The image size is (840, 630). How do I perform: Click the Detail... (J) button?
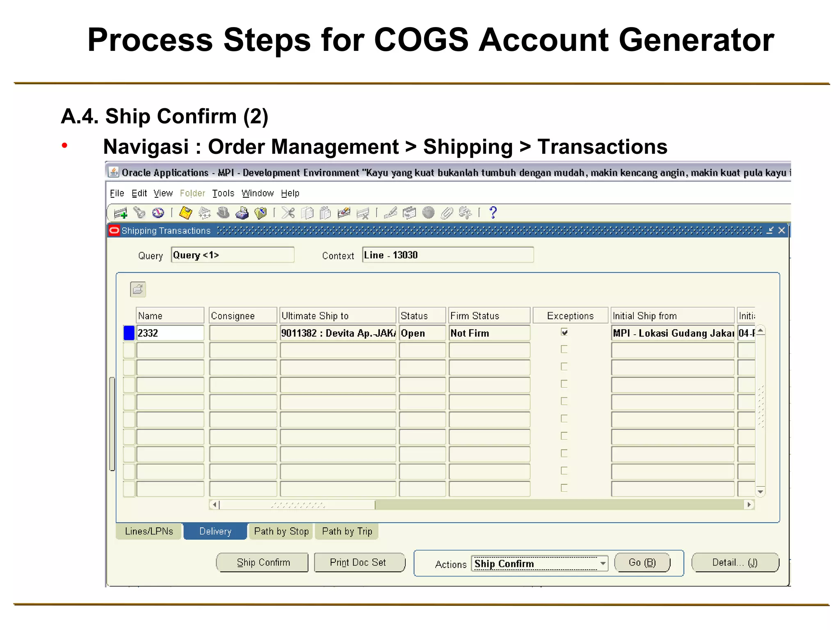735,562
